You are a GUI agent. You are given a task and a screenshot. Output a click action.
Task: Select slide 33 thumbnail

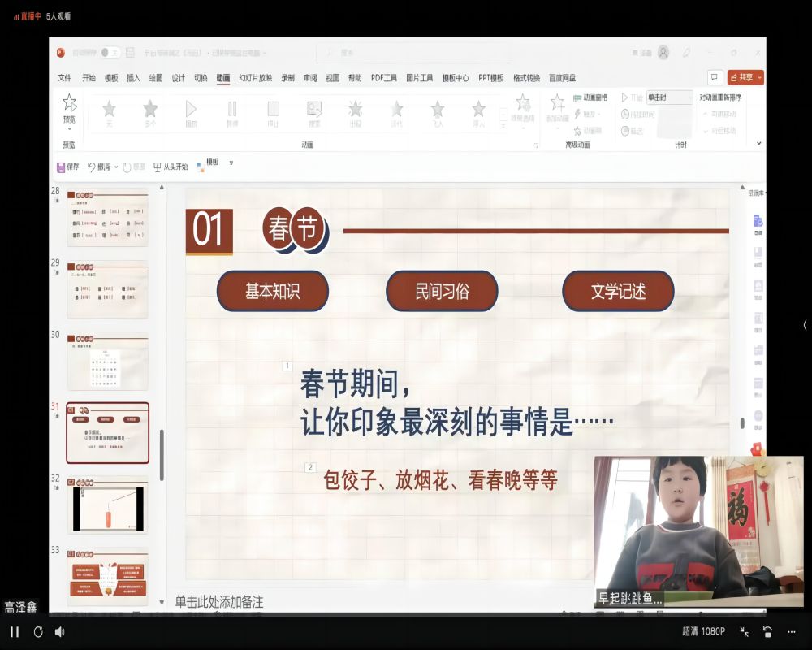point(108,577)
